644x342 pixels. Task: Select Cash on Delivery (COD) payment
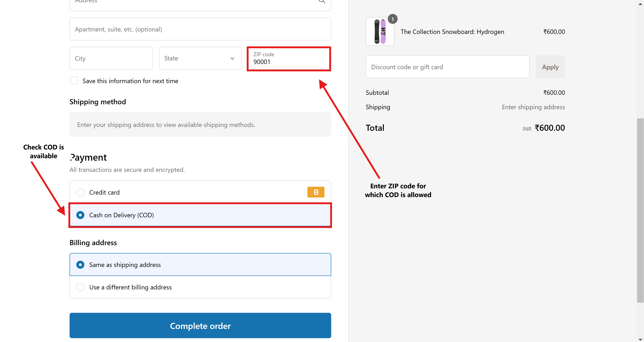80,215
